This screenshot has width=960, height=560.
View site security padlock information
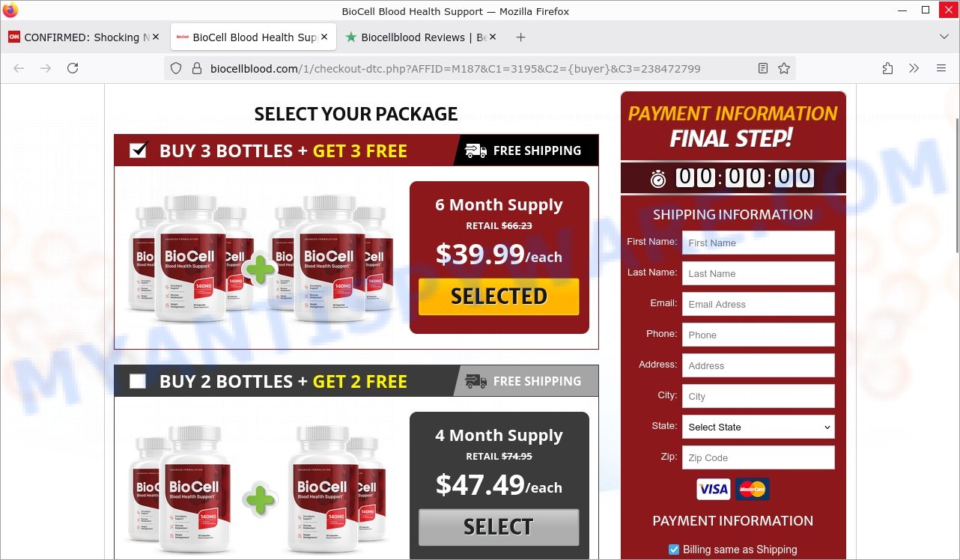[x=197, y=68]
